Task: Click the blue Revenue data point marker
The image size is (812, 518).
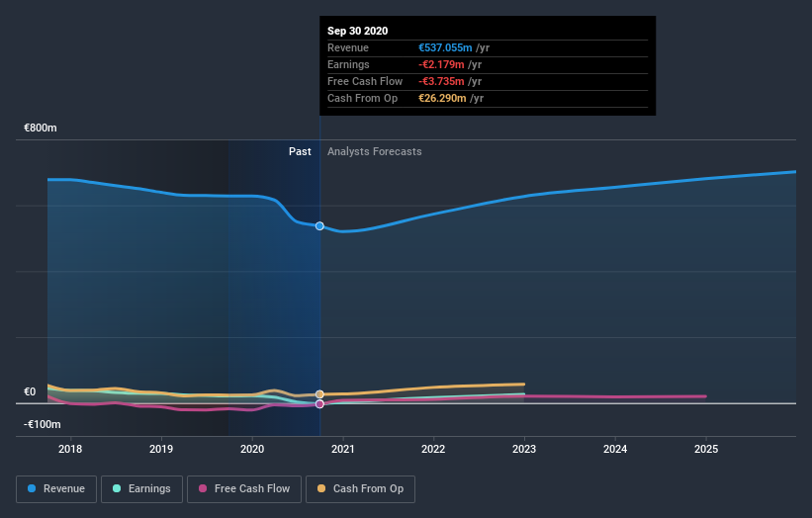Action: coord(319,226)
